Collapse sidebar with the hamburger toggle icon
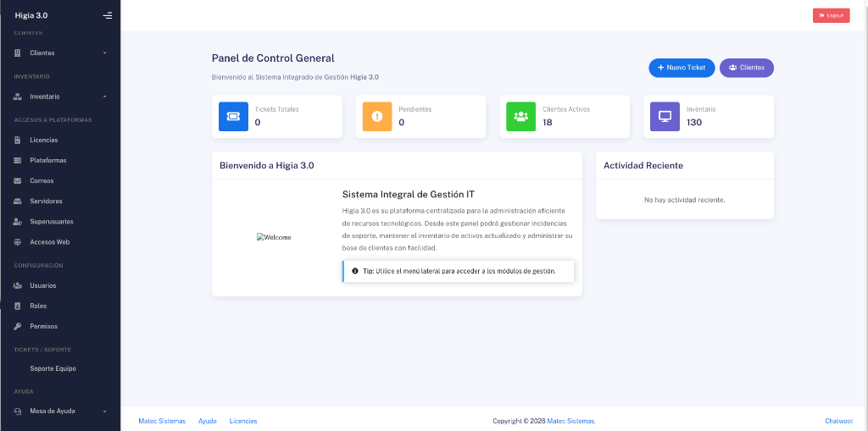The height and width of the screenshot is (431, 868). [x=107, y=15]
